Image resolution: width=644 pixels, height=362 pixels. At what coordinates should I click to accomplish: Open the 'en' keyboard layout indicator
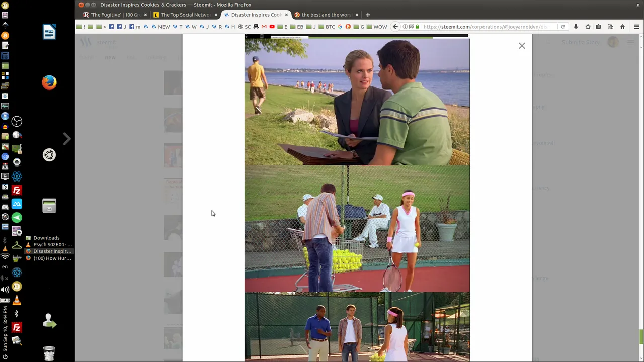[5, 267]
